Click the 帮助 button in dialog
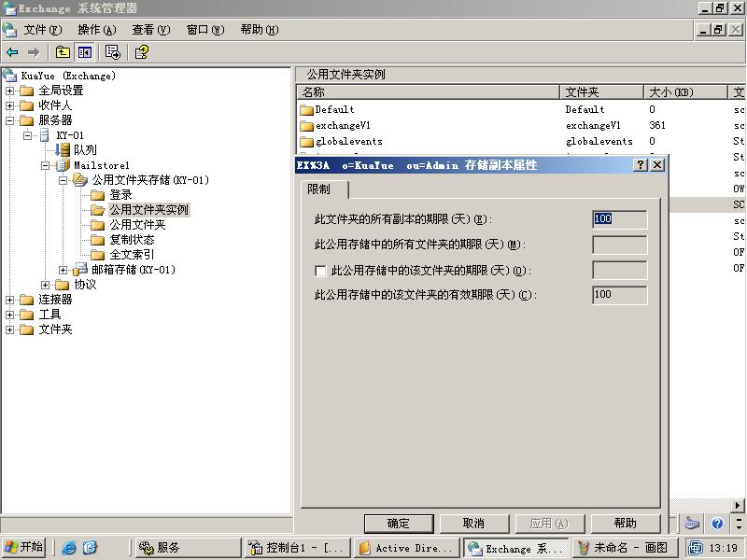747x560 pixels. (x=625, y=524)
